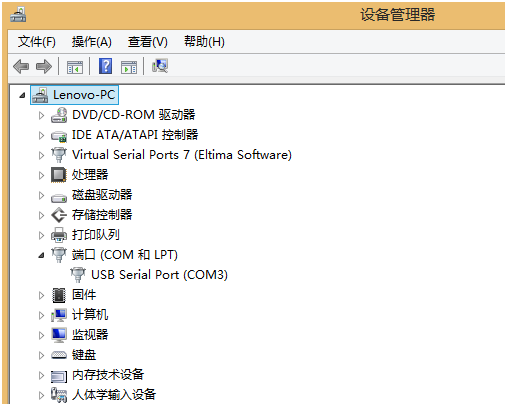The width and height of the screenshot is (507, 406).
Task: Expand the 固件 node
Action: pos(41,295)
